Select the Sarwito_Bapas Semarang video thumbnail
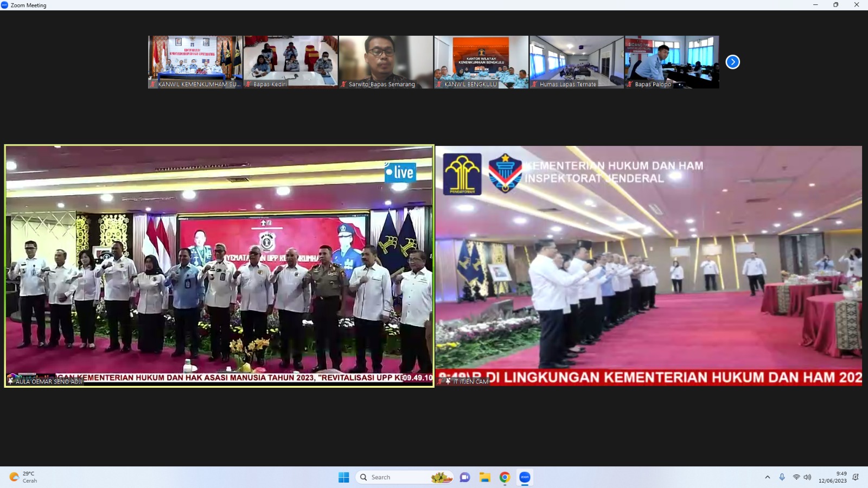Image resolution: width=868 pixels, height=488 pixels. [x=386, y=61]
